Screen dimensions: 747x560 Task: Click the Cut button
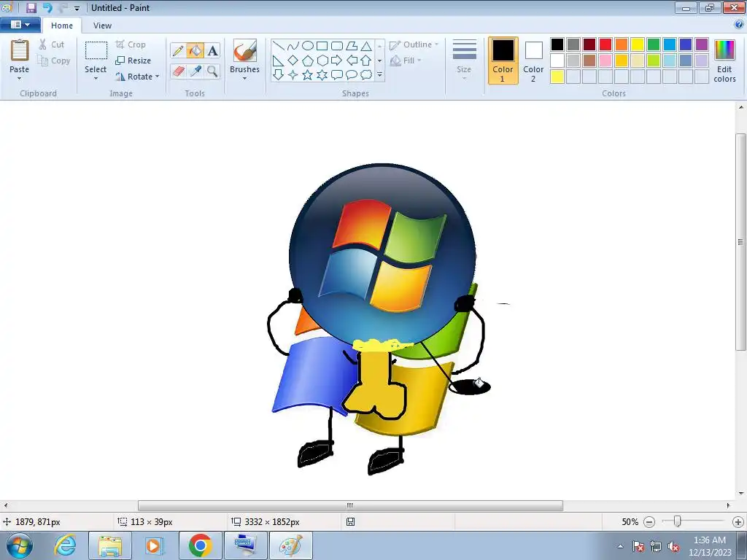pos(52,44)
